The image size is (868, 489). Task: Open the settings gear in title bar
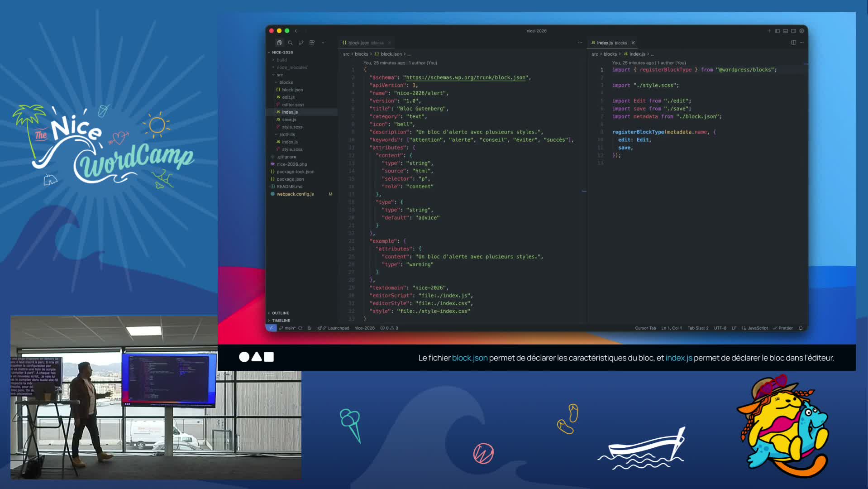[801, 31]
